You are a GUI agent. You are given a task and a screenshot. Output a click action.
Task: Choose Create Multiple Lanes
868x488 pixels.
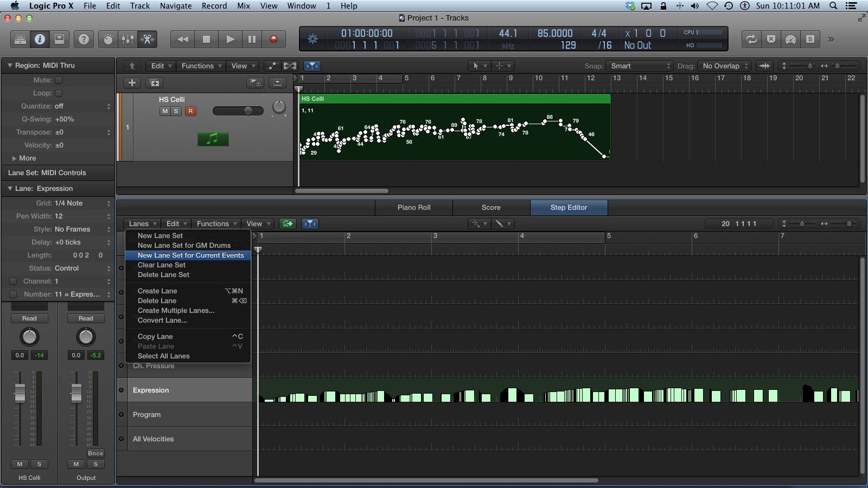tap(188, 310)
